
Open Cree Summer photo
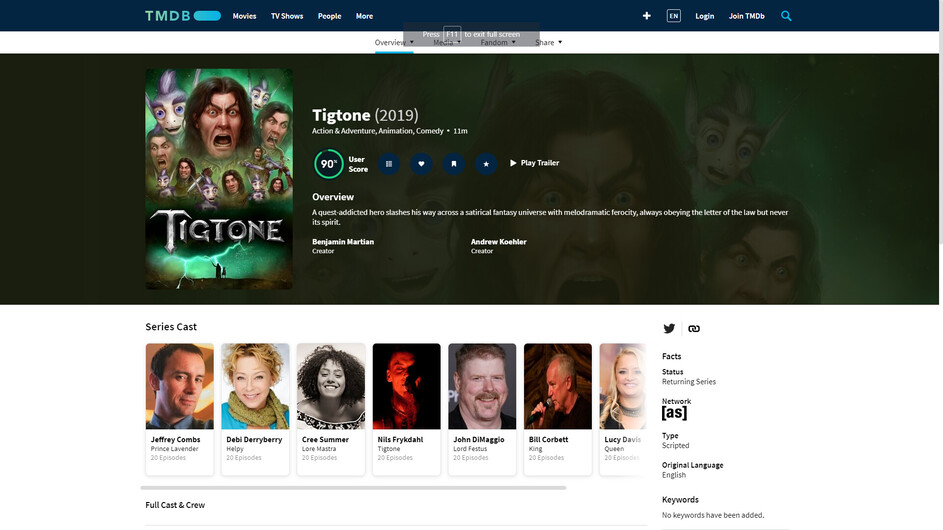(331, 386)
